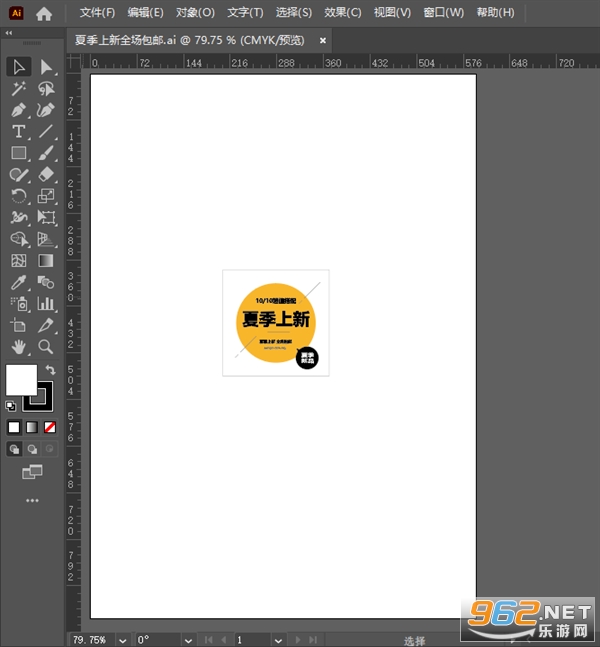Image resolution: width=600 pixels, height=647 pixels.
Task: Open rotation angle dropdown arrow
Action: point(188,641)
